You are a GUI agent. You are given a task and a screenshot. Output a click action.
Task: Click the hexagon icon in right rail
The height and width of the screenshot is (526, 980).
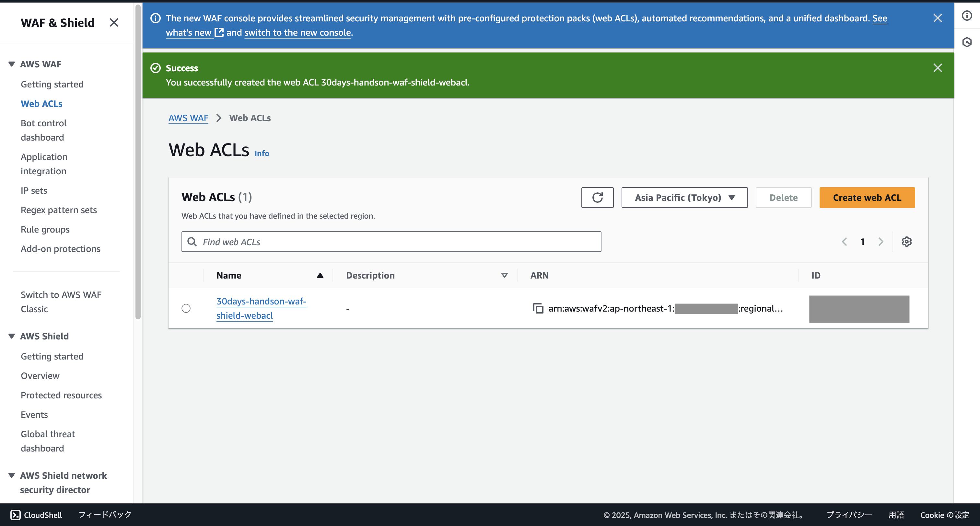(967, 42)
